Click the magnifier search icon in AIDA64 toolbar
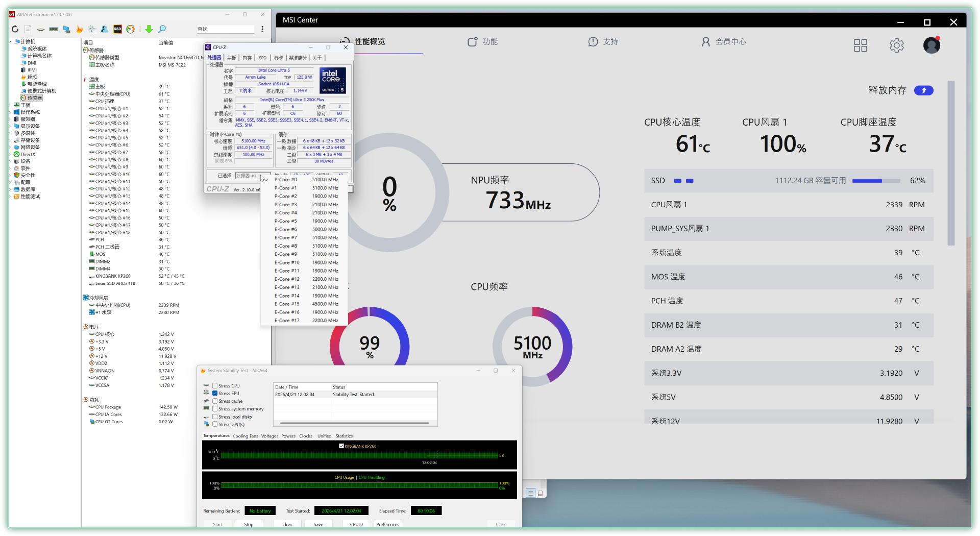Screen dimensions: 980x536 tap(162, 29)
